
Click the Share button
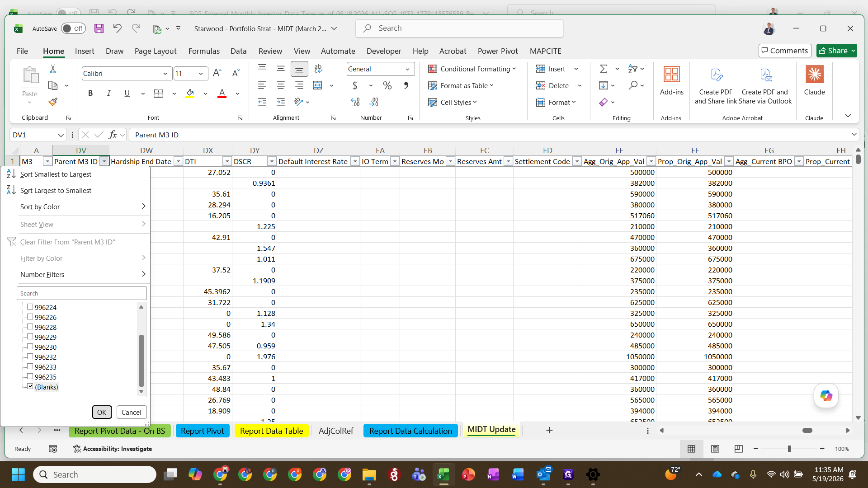point(833,51)
